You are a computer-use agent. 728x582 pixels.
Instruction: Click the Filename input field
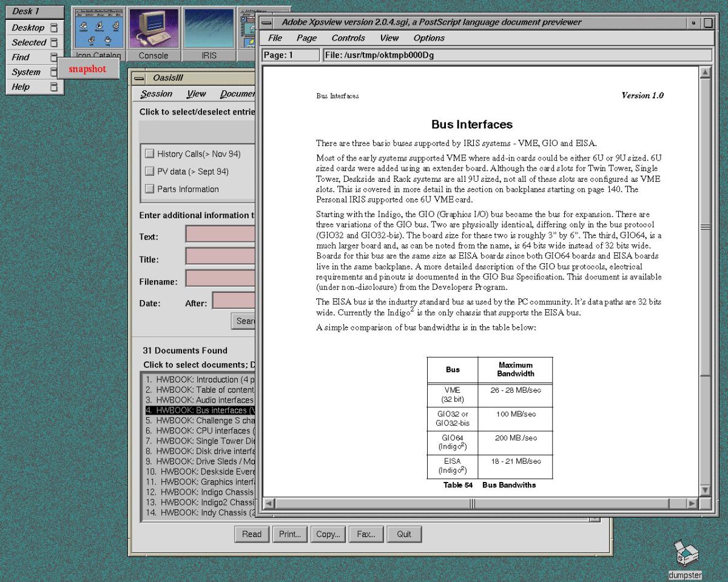point(221,278)
